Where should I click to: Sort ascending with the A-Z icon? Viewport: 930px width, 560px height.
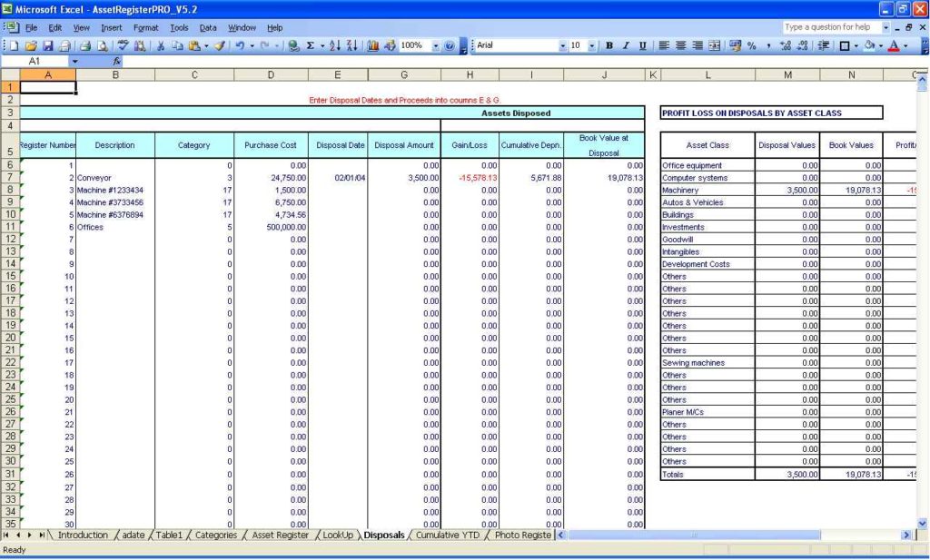point(333,45)
